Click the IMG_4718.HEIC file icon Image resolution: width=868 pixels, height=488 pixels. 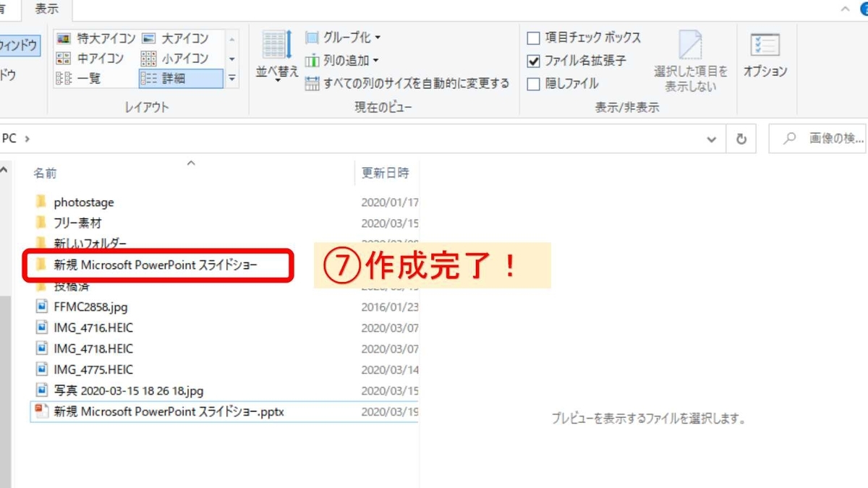[41, 348]
